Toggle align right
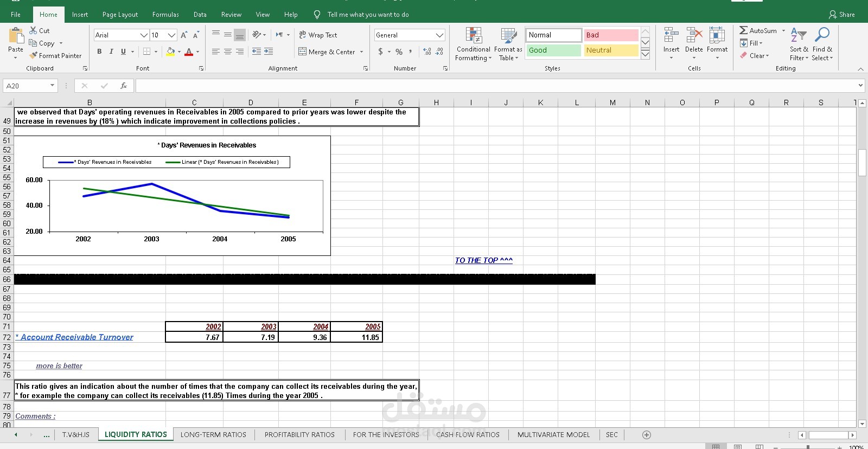The image size is (868, 449). 240,52
